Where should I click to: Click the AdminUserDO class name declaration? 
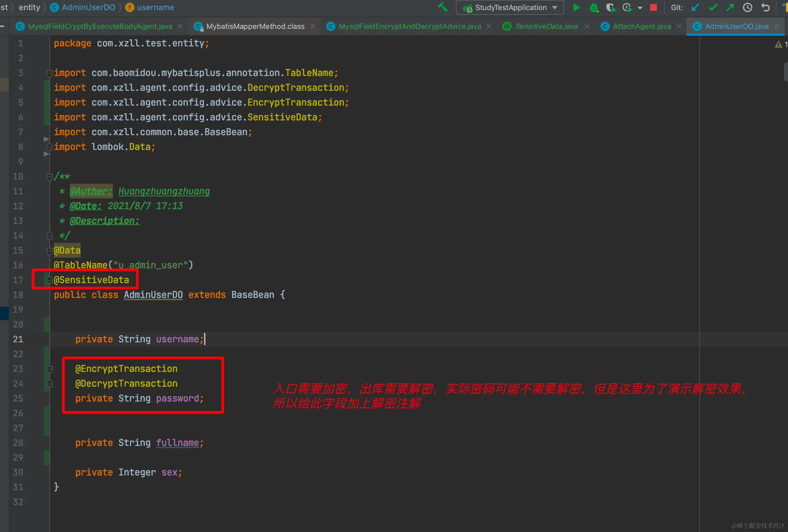tap(153, 295)
